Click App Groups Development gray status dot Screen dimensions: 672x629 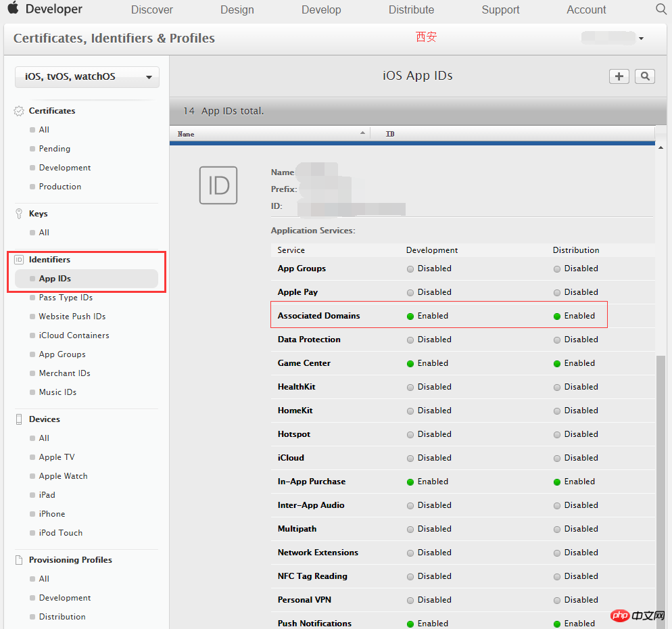pos(410,269)
